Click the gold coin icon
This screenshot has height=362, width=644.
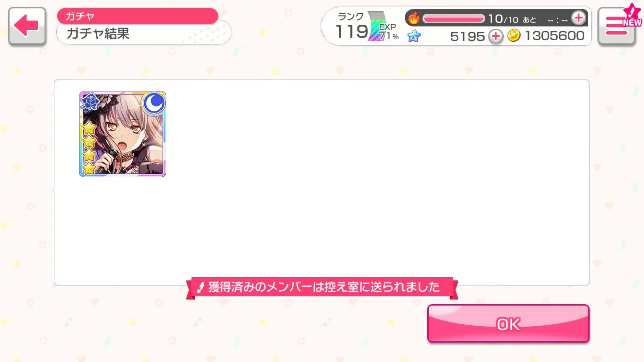click(x=514, y=36)
